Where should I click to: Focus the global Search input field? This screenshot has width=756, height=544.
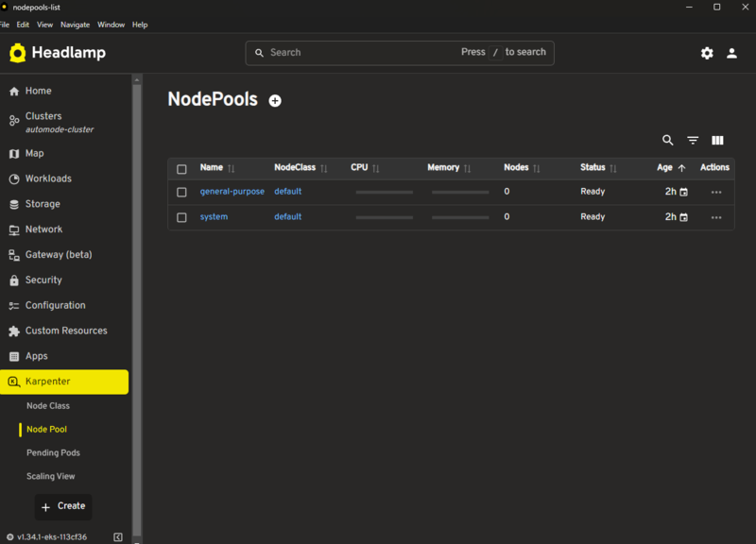point(400,53)
